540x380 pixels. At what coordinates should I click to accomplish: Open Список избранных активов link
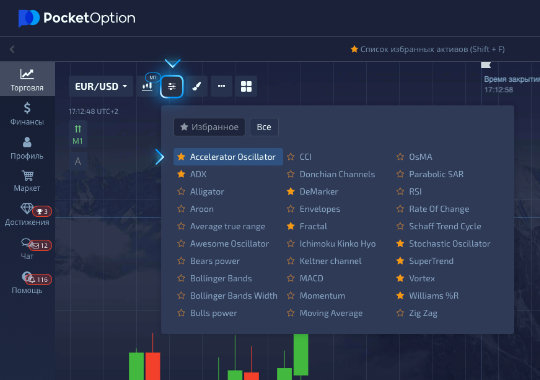pos(427,49)
